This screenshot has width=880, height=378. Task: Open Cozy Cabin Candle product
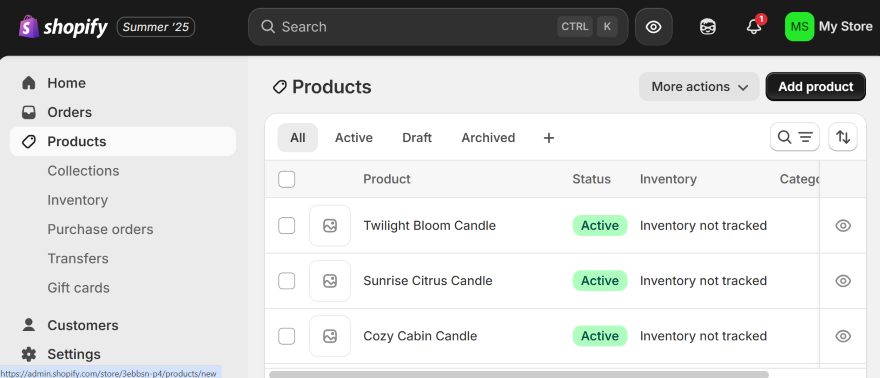pyautogui.click(x=420, y=336)
